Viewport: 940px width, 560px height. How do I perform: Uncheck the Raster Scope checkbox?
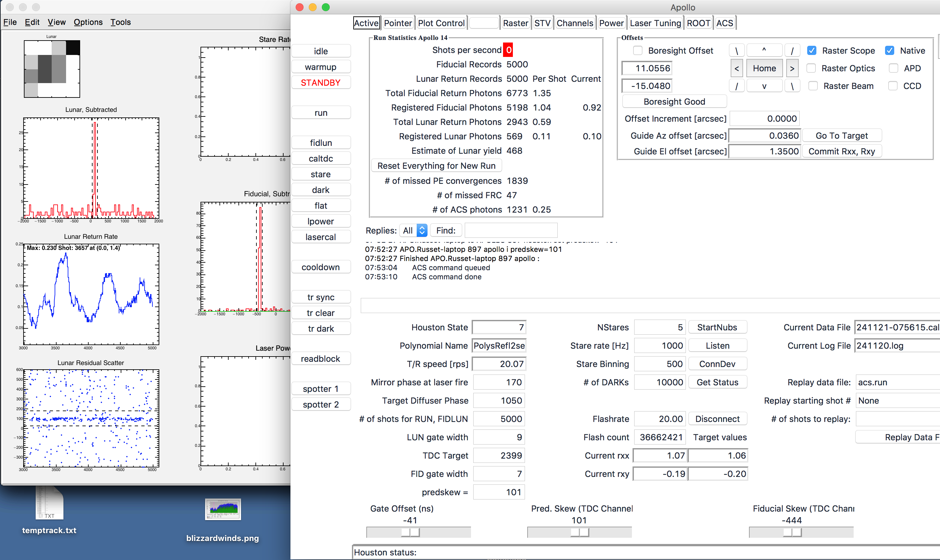[x=812, y=51]
